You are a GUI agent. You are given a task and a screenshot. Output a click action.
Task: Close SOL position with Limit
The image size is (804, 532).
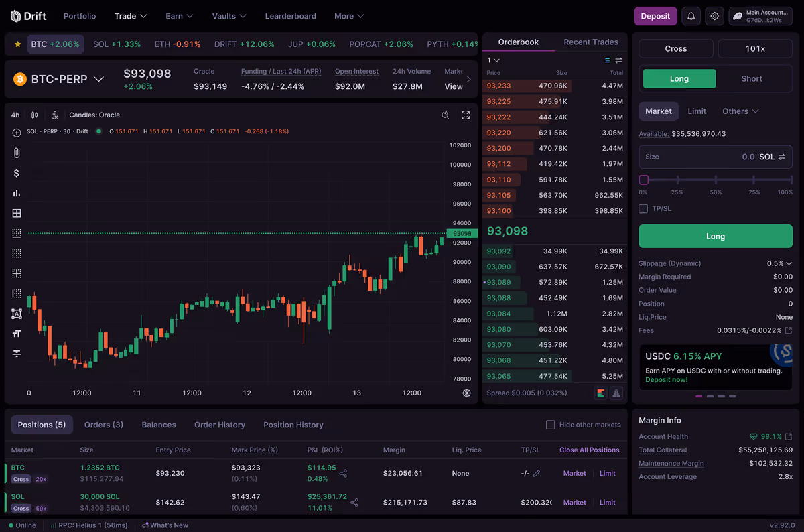(608, 503)
